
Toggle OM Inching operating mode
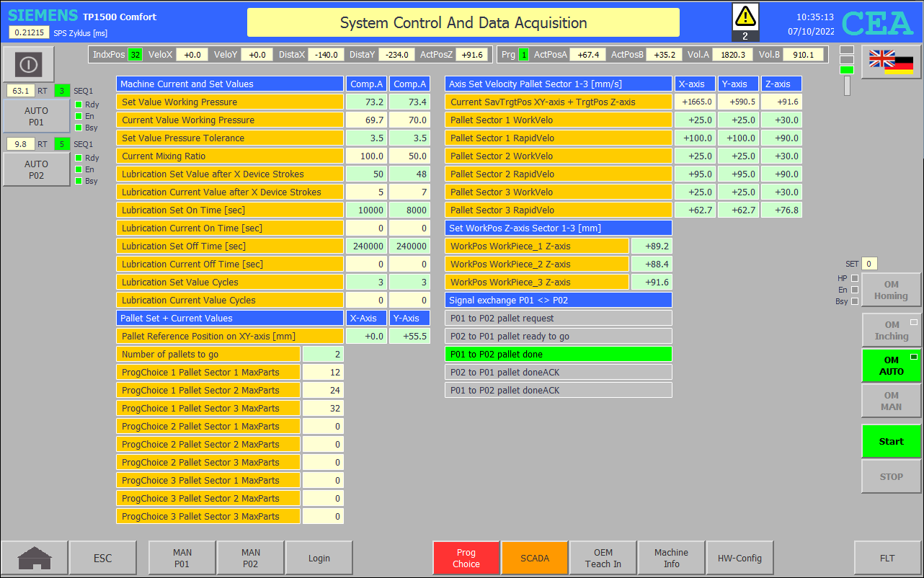(891, 330)
